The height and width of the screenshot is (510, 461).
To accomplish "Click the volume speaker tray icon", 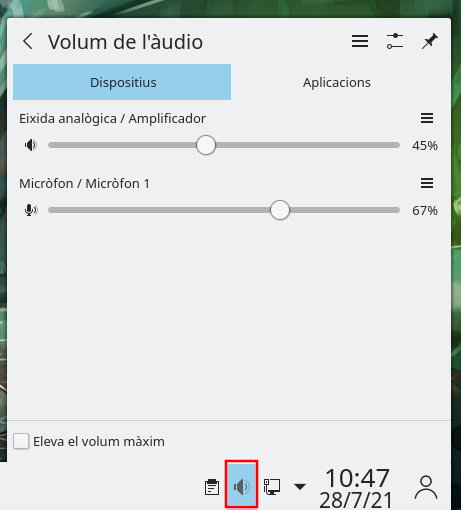I will pyautogui.click(x=241, y=487).
